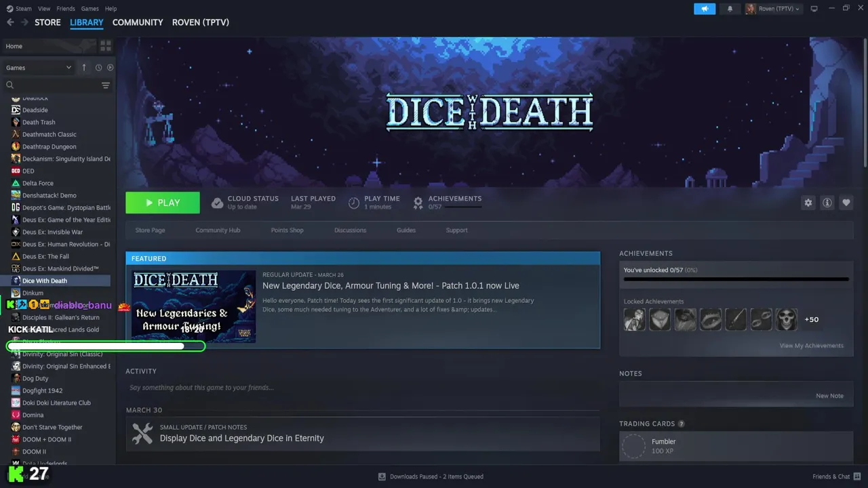Click the achievements gear icon
The width and height of the screenshot is (868, 488).
coord(418,203)
